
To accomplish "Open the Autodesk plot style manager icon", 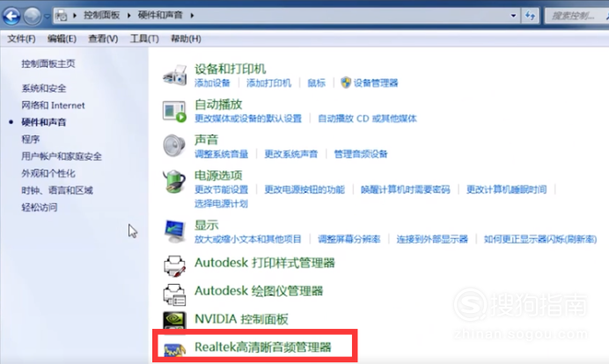I will (174, 266).
